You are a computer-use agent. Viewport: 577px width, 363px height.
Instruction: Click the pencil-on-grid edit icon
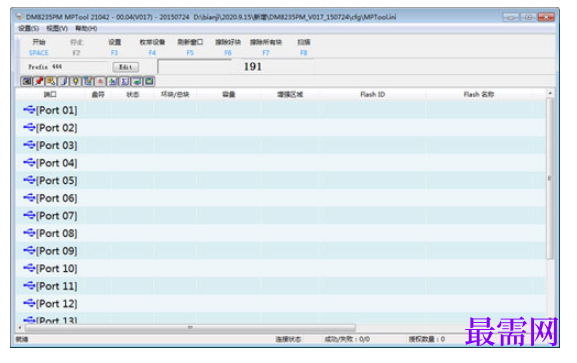(88, 81)
